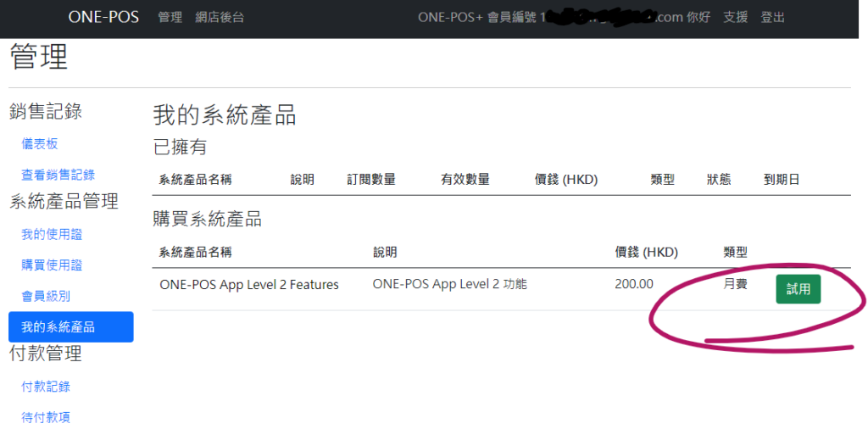The image size is (868, 429).
Task: Click the 訂閱數量 column header
Action: [x=370, y=180]
